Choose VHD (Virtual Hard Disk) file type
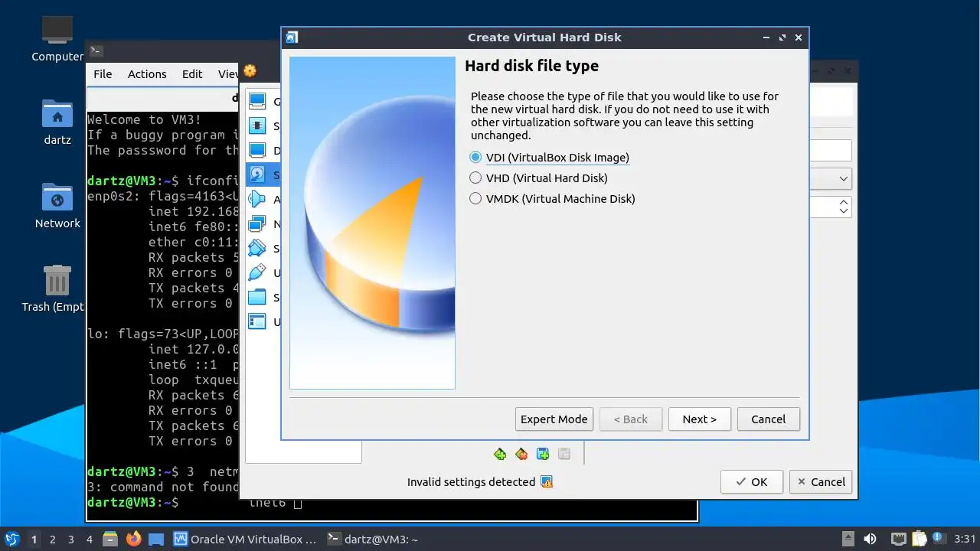 click(538, 178)
